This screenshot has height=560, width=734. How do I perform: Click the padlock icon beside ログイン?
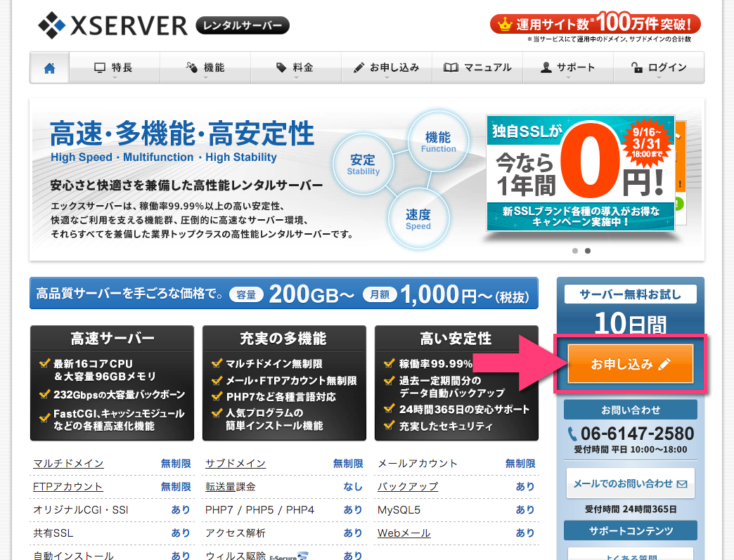coord(636,67)
